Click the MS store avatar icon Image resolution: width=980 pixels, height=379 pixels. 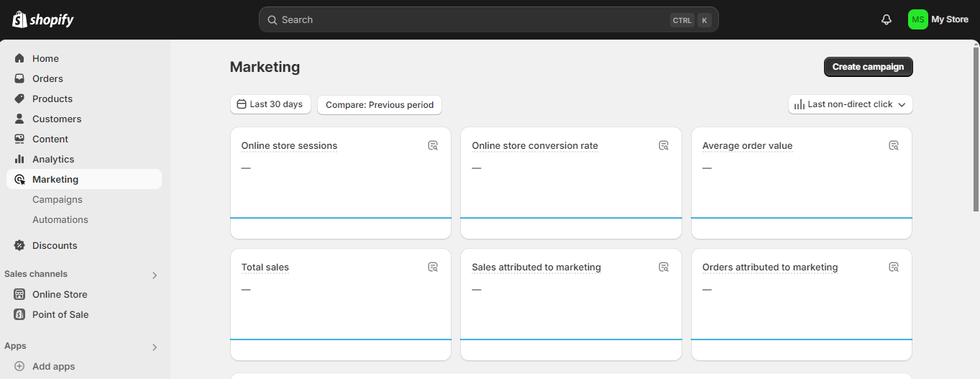click(917, 19)
